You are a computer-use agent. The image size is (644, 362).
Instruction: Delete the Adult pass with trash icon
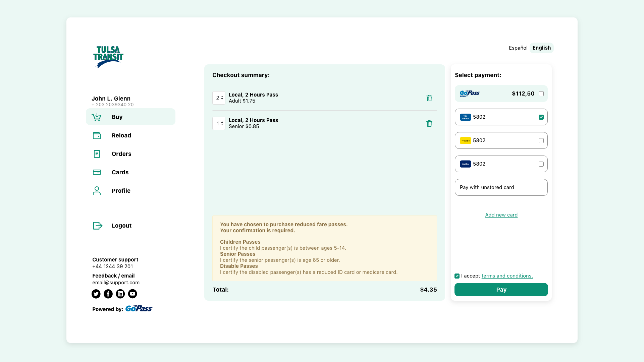(x=429, y=98)
